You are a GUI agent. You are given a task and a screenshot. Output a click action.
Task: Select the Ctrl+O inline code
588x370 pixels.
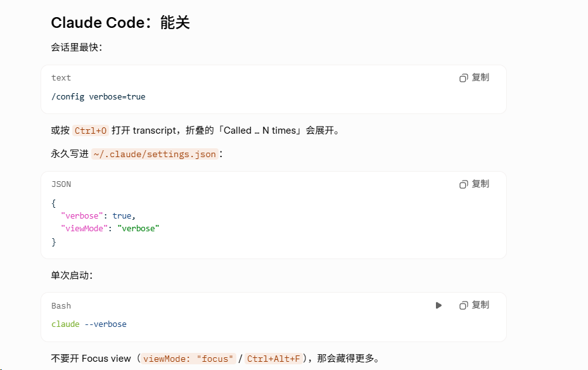click(x=91, y=131)
